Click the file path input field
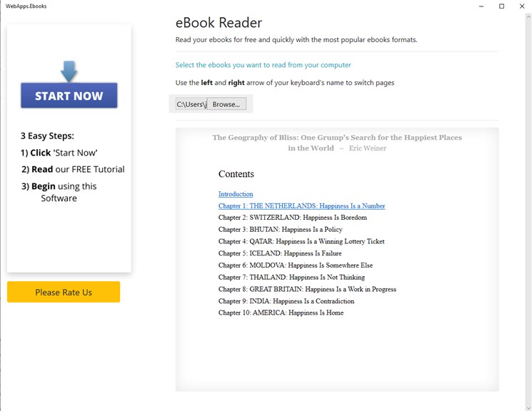Image resolution: width=532 pixels, height=411 pixels. (x=191, y=104)
